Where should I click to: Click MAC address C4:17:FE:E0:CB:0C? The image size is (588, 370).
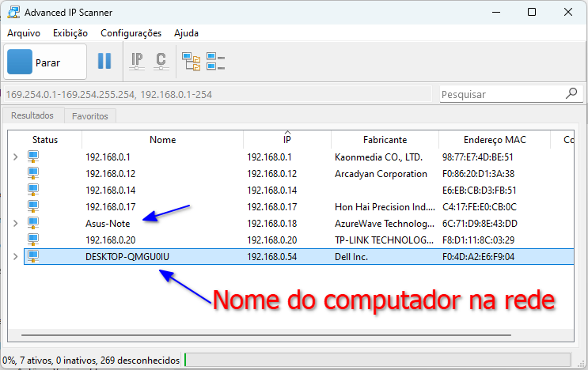[480, 207]
